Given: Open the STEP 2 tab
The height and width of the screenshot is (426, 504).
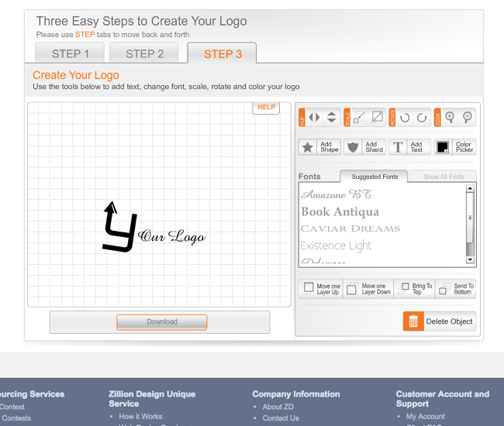Looking at the screenshot, I should point(145,53).
